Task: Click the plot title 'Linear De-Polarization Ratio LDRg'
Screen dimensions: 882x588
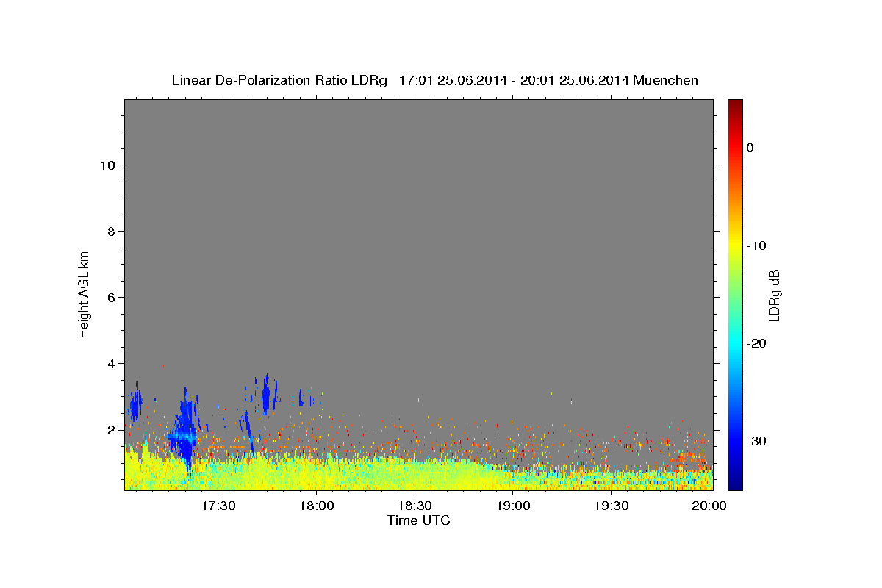Action: click(x=279, y=80)
